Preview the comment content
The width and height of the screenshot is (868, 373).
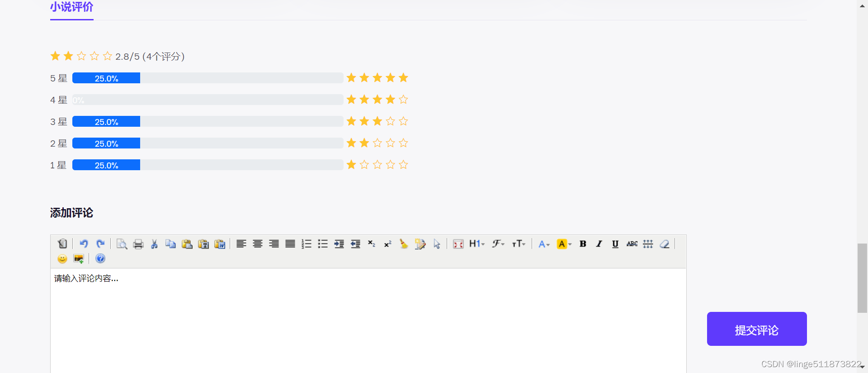coord(122,244)
